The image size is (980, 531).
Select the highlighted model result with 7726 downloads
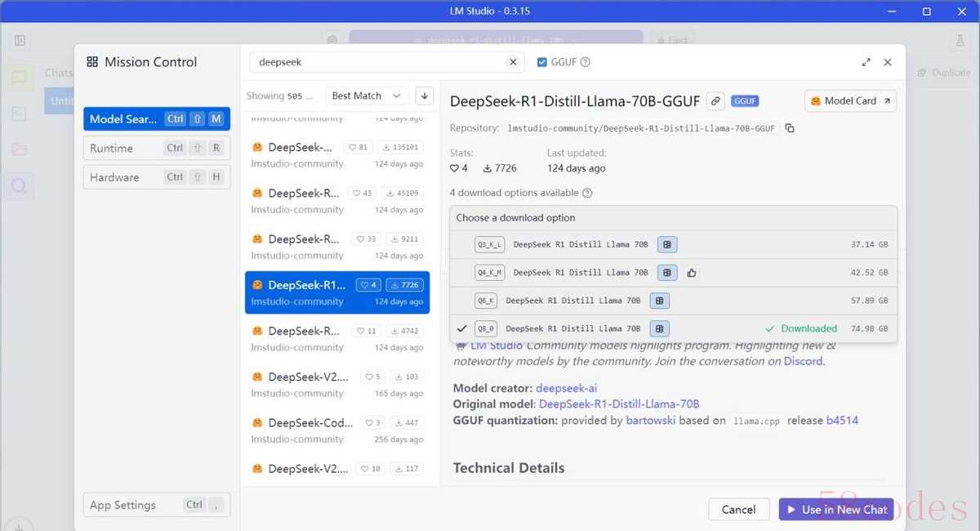[337, 292]
